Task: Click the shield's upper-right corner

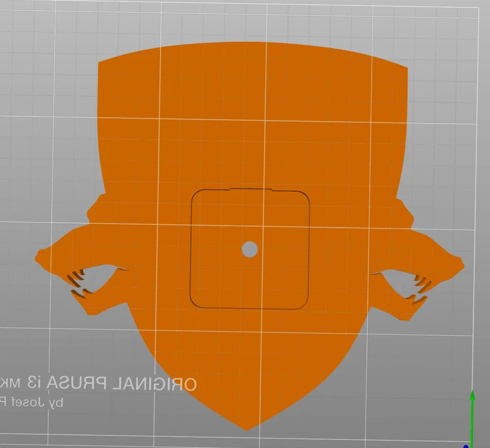Action: point(405,69)
